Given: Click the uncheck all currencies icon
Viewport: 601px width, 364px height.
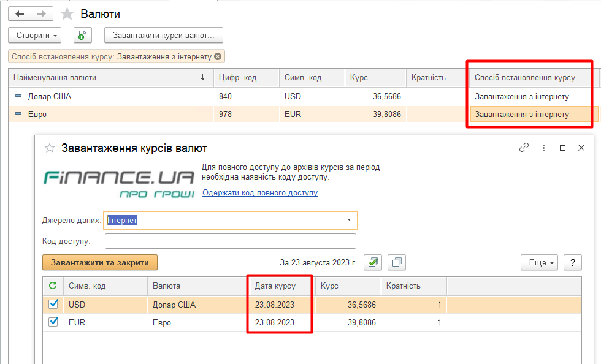Looking at the screenshot, I should 397,262.
